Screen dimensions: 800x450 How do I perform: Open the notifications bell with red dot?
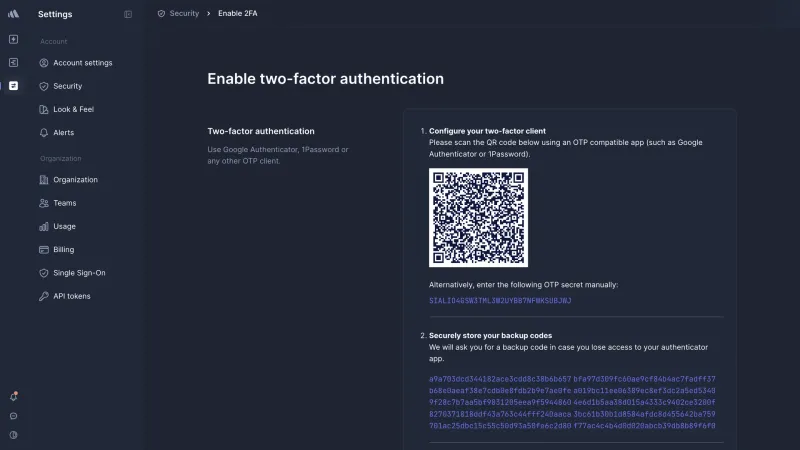(14, 396)
